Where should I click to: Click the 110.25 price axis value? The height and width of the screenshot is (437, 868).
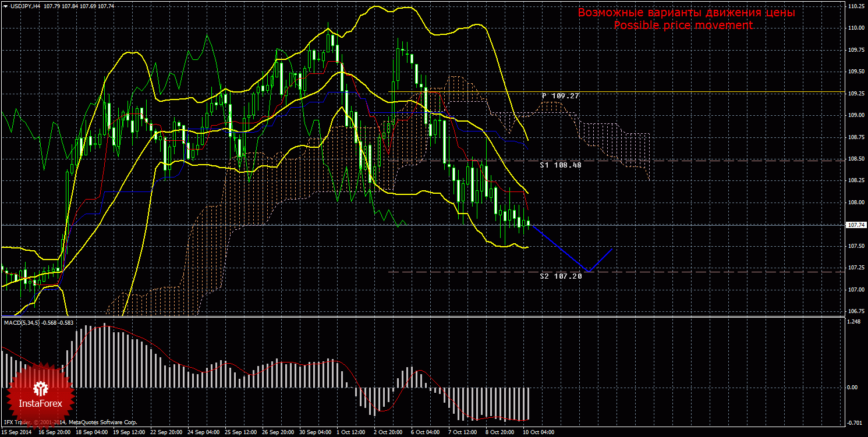855,6
